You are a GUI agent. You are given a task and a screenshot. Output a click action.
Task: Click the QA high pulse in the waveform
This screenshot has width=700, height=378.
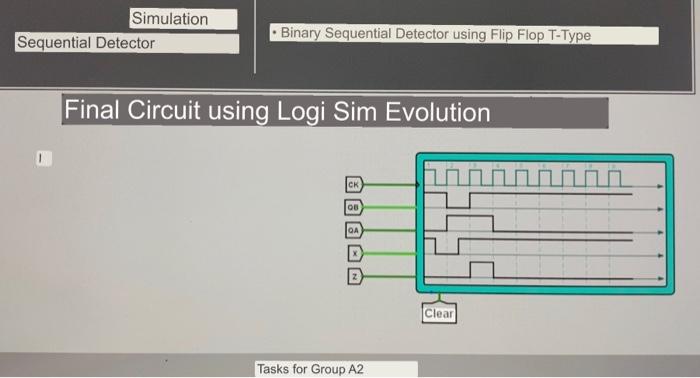(x=470, y=223)
